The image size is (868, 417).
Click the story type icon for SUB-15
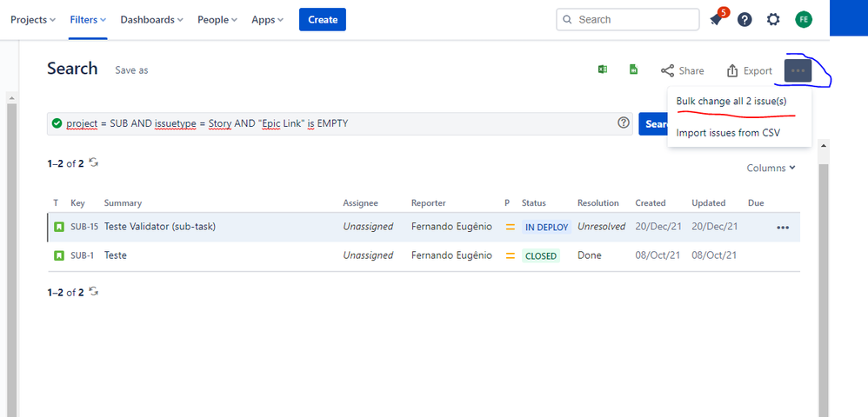pos(59,227)
